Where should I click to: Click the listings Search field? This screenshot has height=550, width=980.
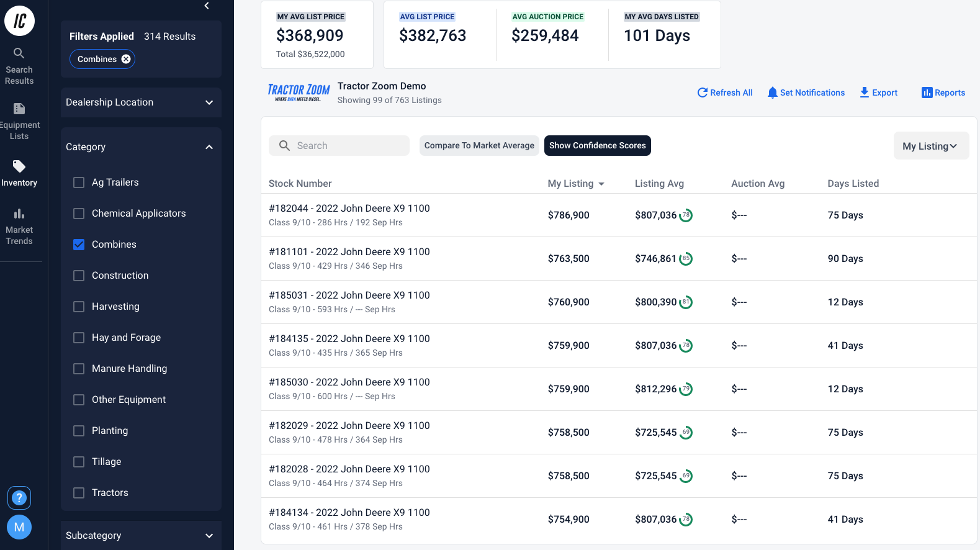[x=339, y=145]
